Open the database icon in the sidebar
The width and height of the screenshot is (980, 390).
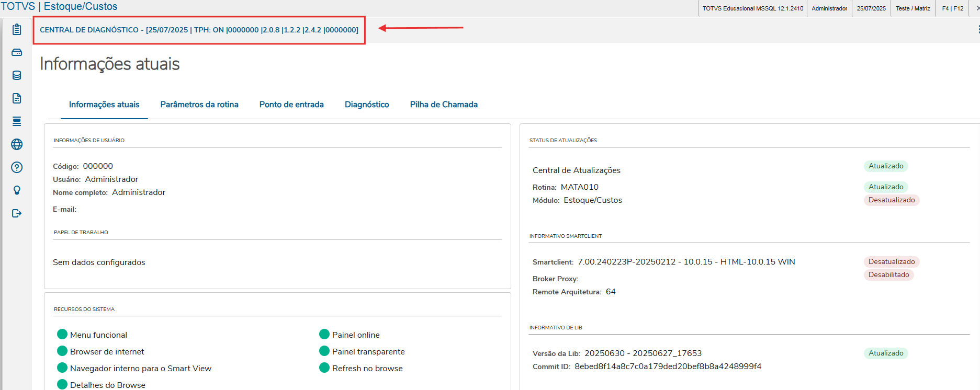pyautogui.click(x=17, y=75)
